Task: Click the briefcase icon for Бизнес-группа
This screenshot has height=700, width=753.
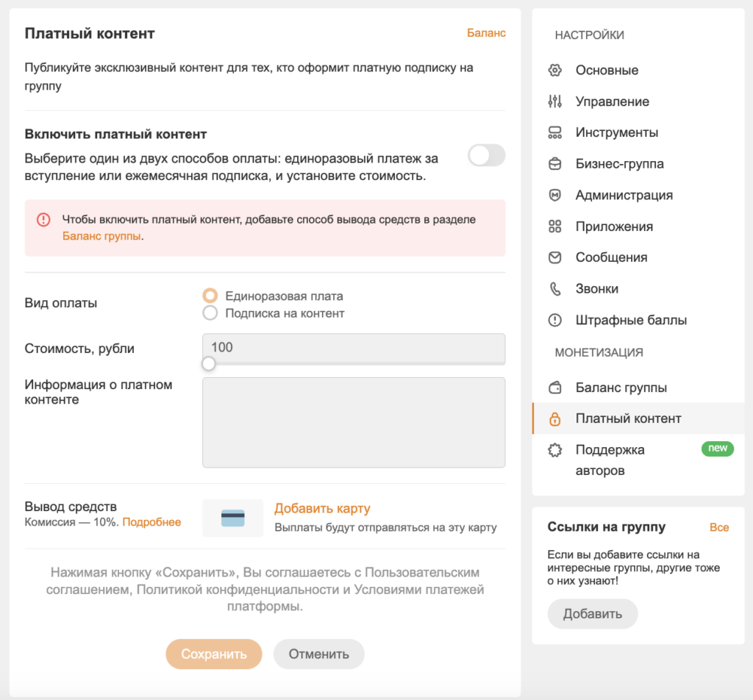Action: [x=555, y=164]
